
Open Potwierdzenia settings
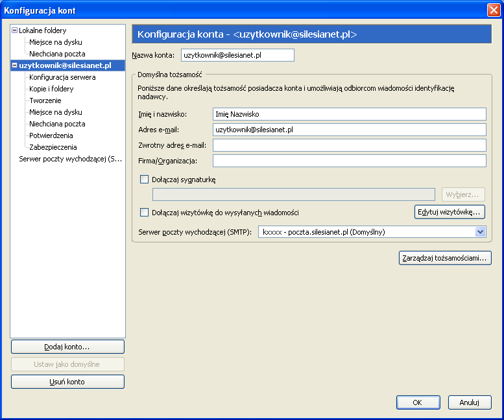pyautogui.click(x=51, y=135)
